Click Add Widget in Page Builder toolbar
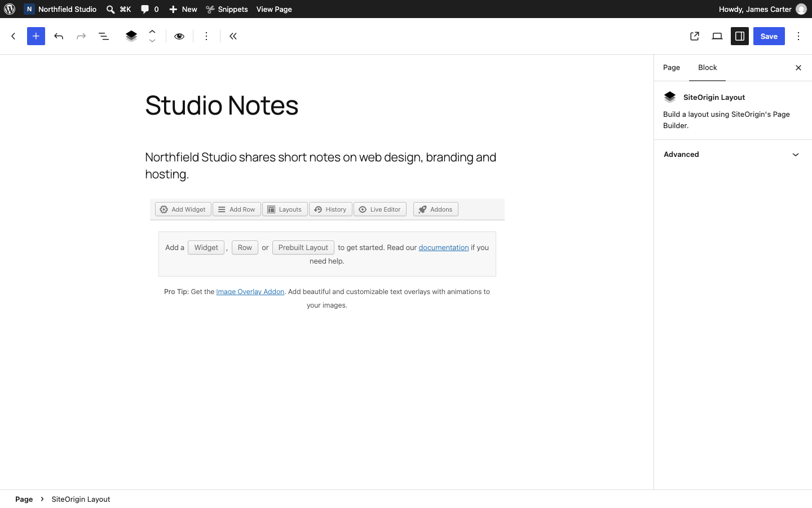This screenshot has width=812, height=508. (183, 209)
